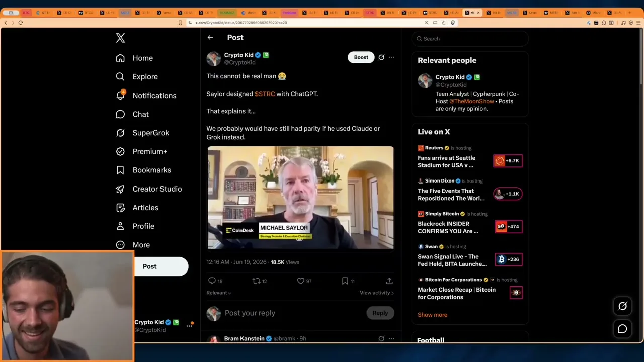Click the bookmark icon in the address bar
Image resolution: width=644 pixels, height=362 pixels.
click(180, 23)
